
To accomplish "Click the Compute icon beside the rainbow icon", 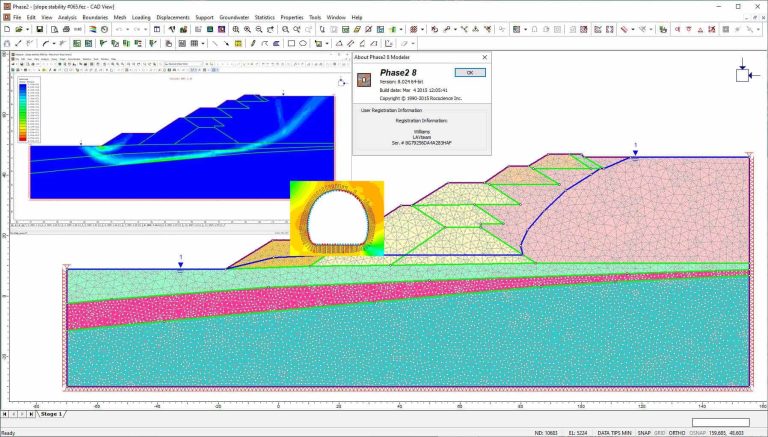I will [104, 29].
